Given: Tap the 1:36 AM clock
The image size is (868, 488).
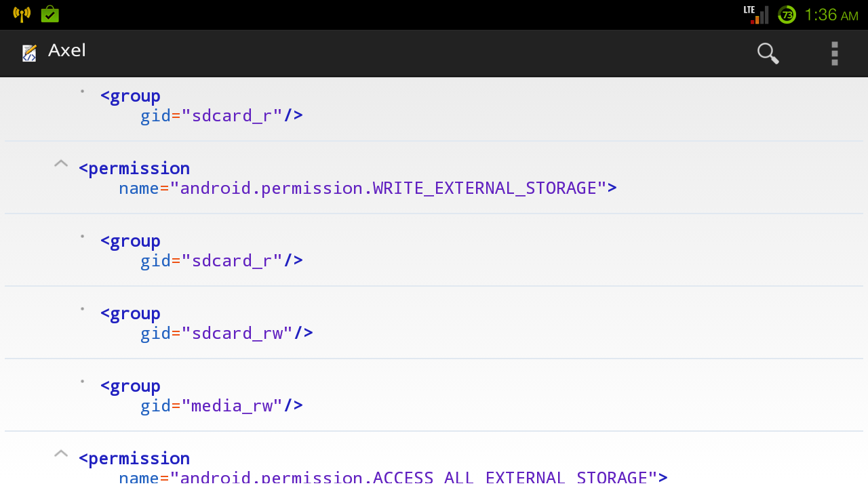Looking at the screenshot, I should coord(831,15).
